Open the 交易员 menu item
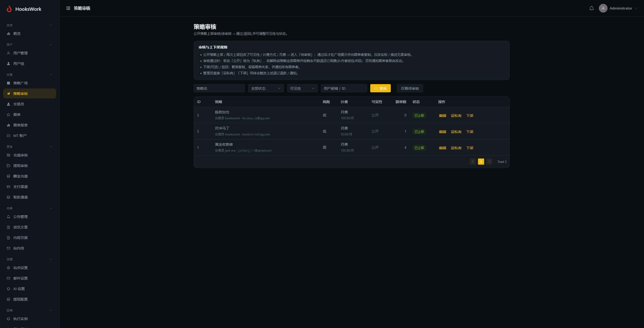 pyautogui.click(x=30, y=104)
